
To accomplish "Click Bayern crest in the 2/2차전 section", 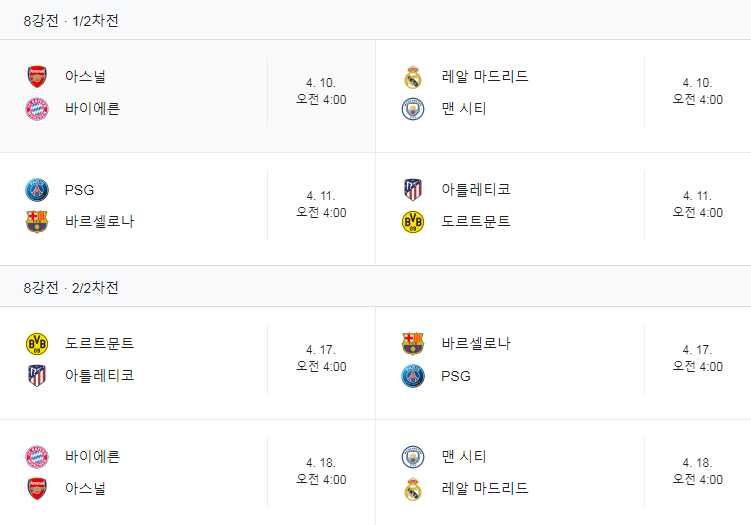I will tap(37, 456).
